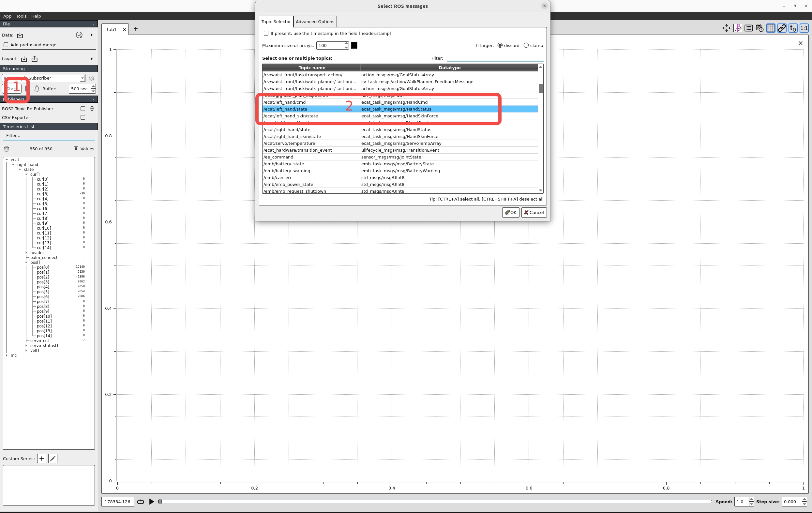Toggle the link axes chain icon

(x=782, y=28)
